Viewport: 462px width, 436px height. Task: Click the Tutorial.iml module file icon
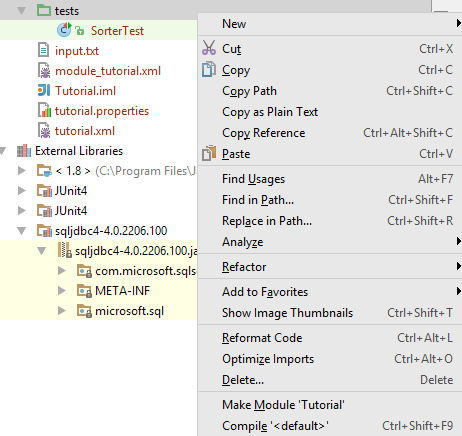[44, 90]
